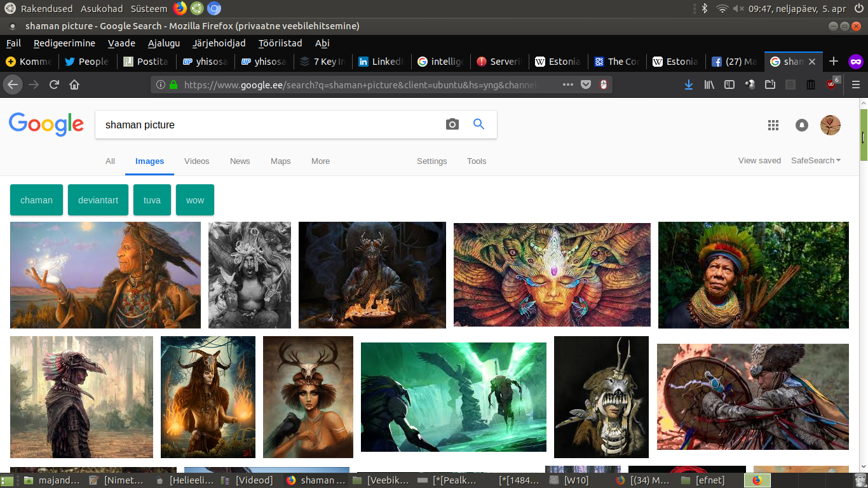Viewport: 868px width, 488px height.
Task: Open the Asukohad places menu
Action: [x=102, y=8]
